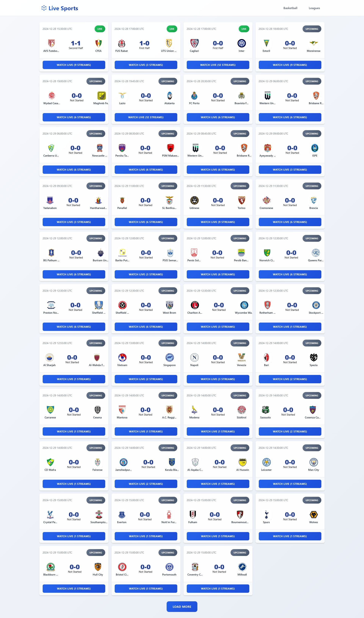This screenshot has height=618, width=364.
Task: Open the Basketball menu item
Action: (290, 8)
